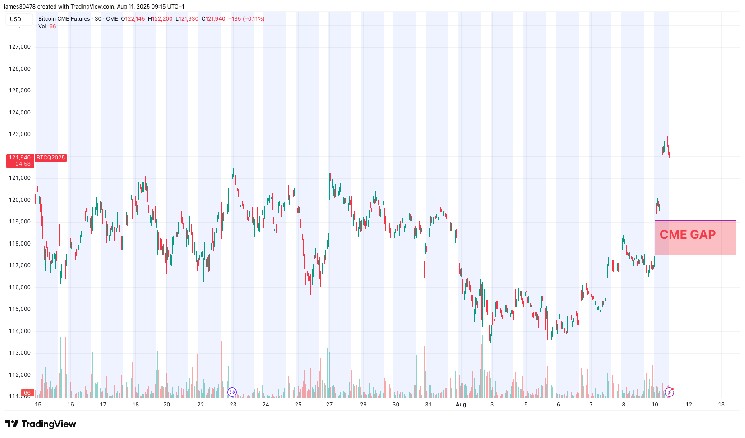Click the TradingView logo
This screenshot has width=745, height=438.
pos(40,424)
